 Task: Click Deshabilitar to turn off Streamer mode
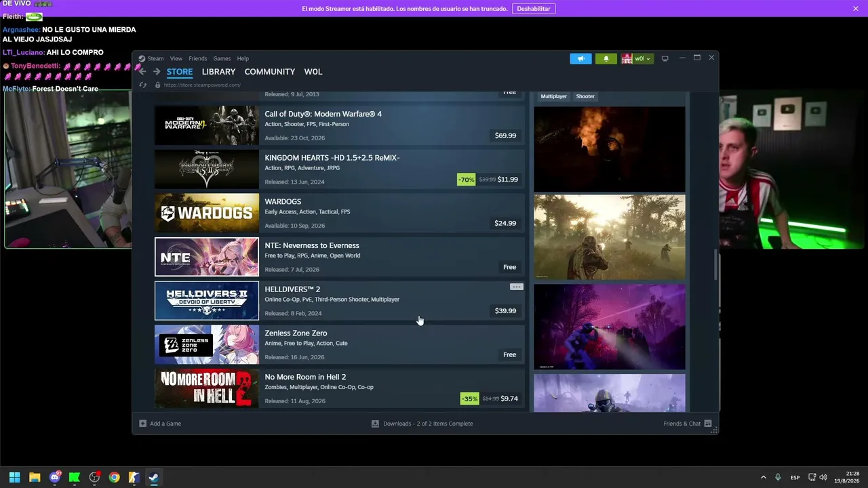[x=534, y=9]
